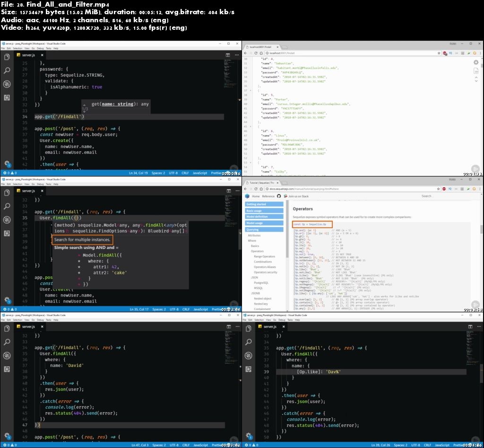The height and width of the screenshot is (448, 484).
Task: Open Search in the VS Code window at Ln 34, Col 19
Action: [x=7, y=70]
